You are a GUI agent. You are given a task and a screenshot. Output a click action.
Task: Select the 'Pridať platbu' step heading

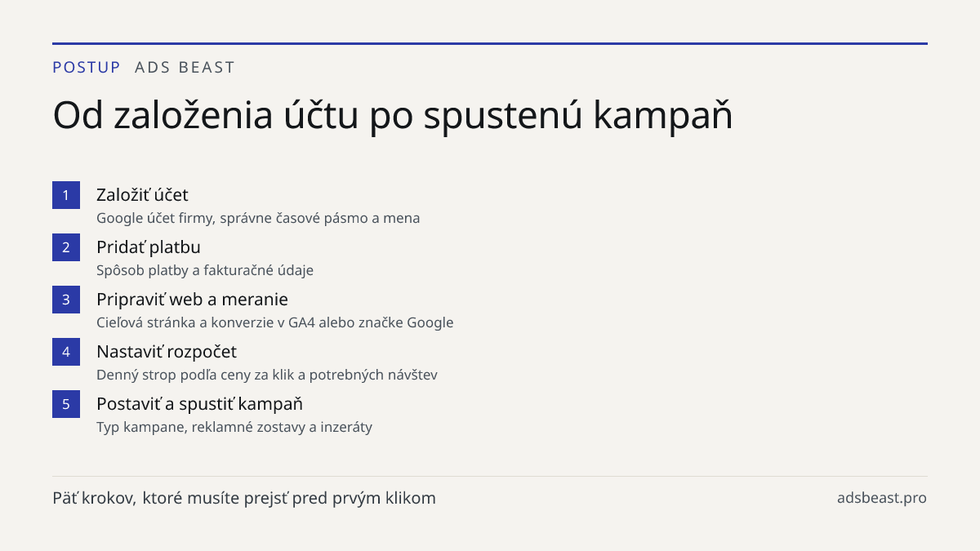point(149,247)
